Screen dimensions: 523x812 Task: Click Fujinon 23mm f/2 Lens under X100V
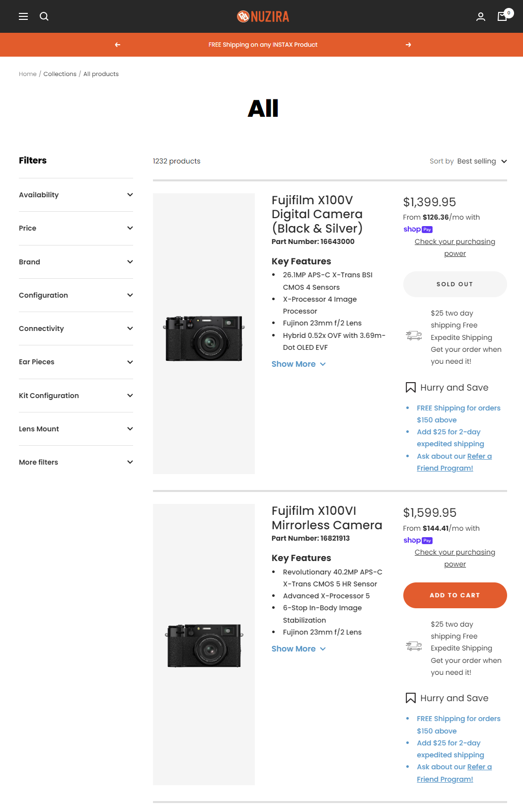(322, 323)
